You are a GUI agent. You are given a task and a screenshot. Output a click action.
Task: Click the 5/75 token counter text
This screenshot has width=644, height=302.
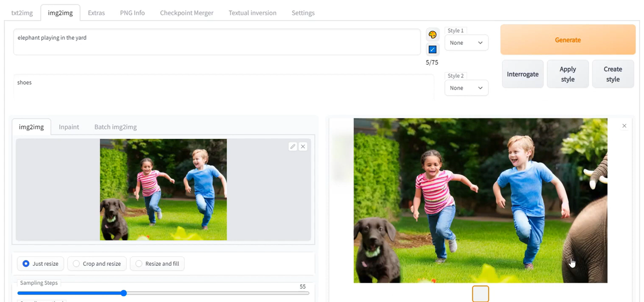click(x=432, y=62)
